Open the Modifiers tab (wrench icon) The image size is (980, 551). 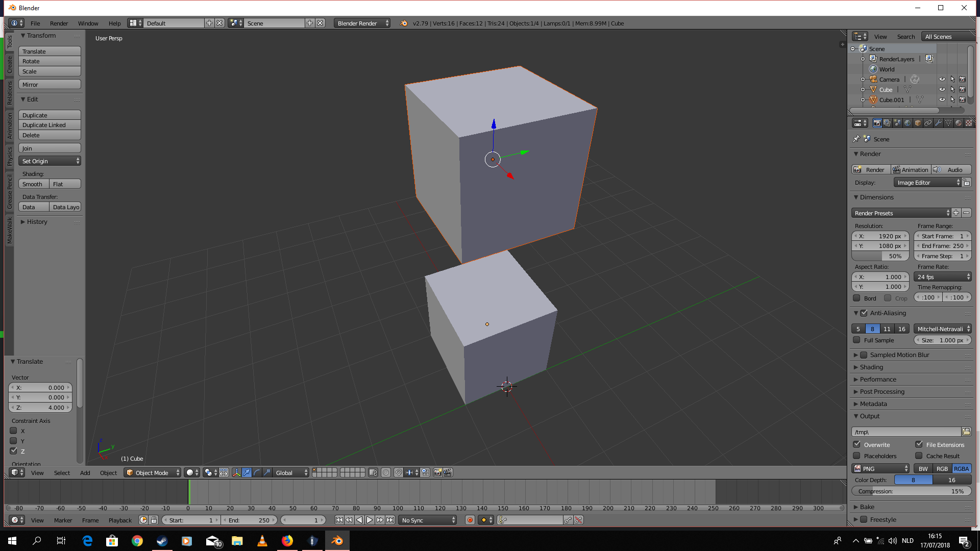point(938,123)
